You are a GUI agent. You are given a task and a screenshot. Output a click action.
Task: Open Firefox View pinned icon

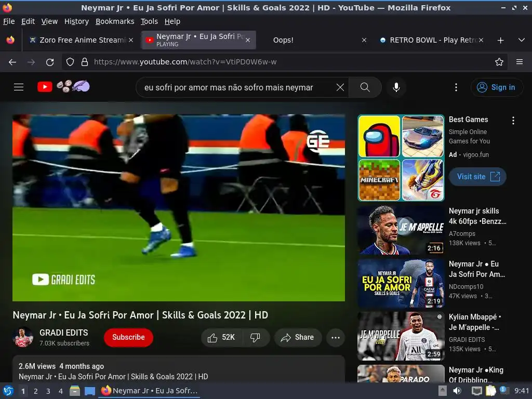(x=10, y=40)
